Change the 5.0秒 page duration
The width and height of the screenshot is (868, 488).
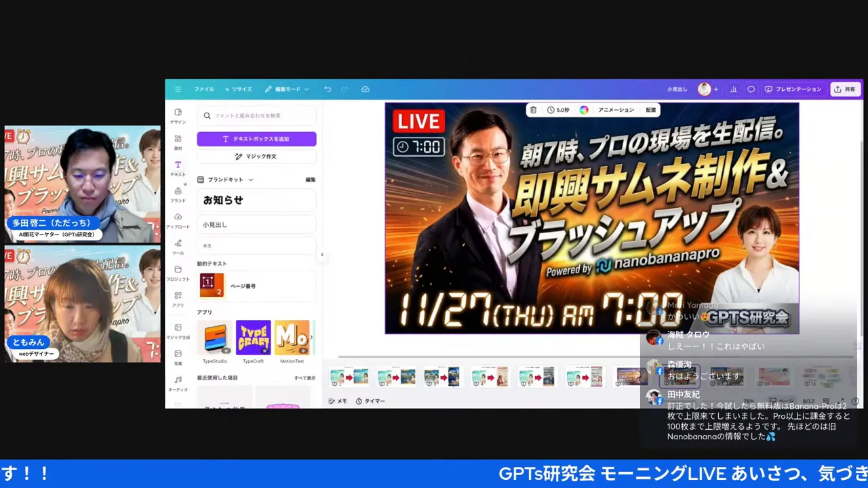point(559,110)
